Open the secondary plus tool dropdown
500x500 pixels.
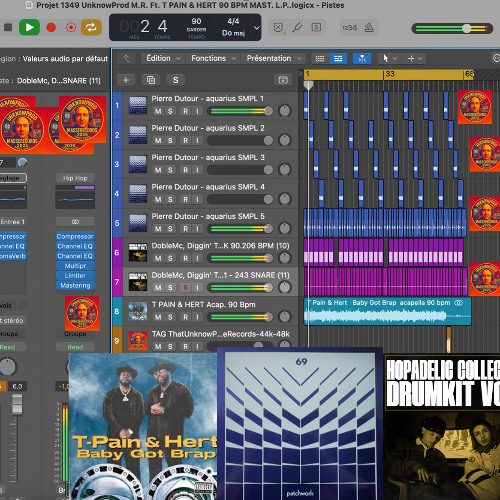click(415, 58)
